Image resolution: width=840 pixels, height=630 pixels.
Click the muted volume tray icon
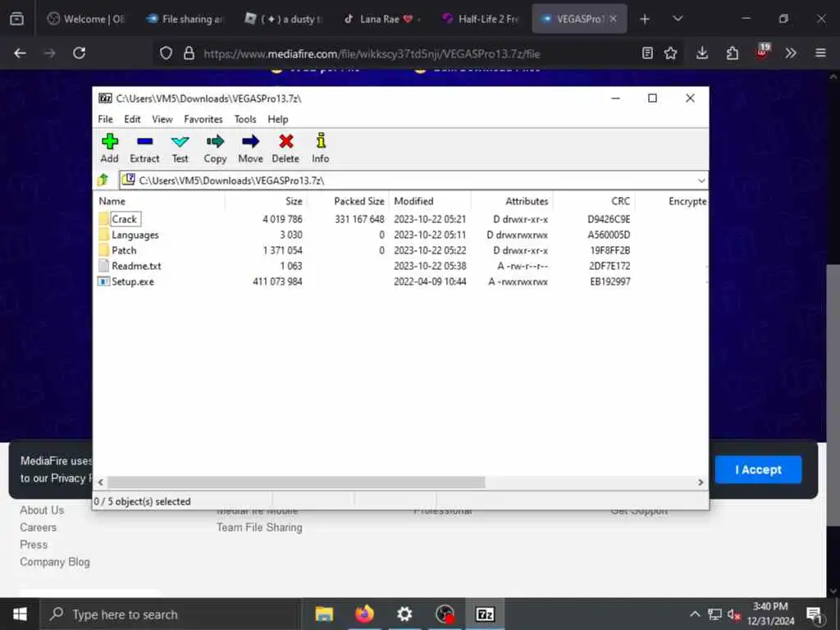(x=734, y=614)
